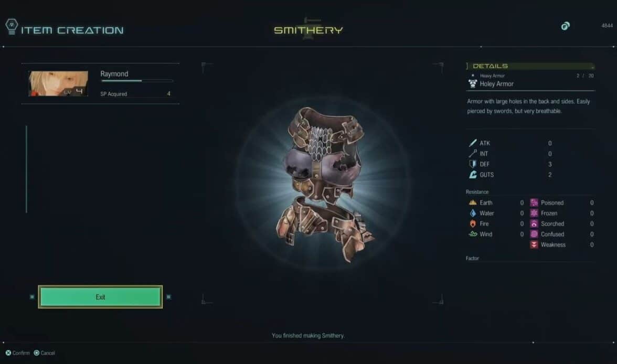Screen dimensions: 617x364
Task: Click the green Exit button
Action: [x=100, y=297]
